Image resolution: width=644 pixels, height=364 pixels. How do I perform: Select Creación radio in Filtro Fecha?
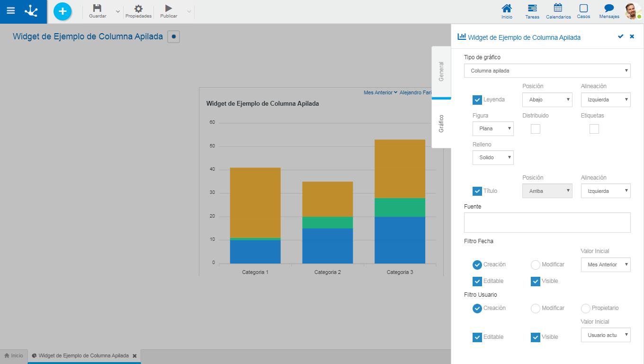point(477,265)
